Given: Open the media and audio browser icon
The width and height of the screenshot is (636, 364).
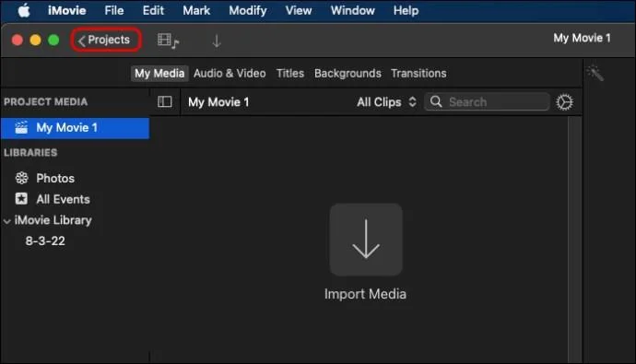Looking at the screenshot, I should (x=169, y=41).
